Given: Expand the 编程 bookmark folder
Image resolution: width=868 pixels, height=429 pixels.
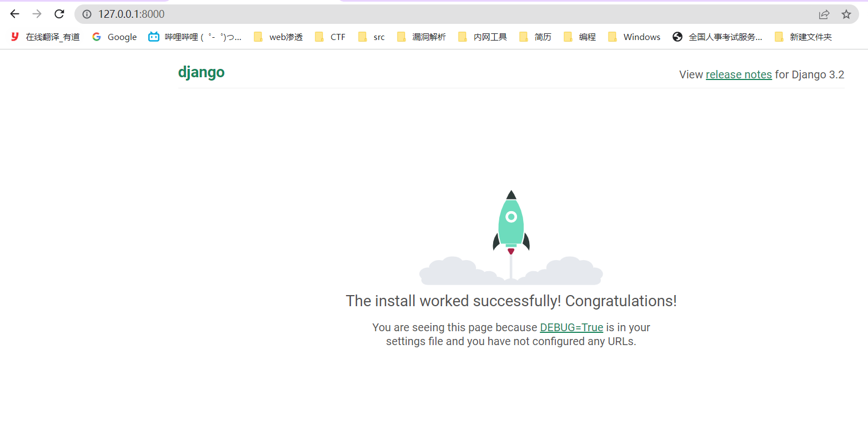Looking at the screenshot, I should [x=580, y=37].
